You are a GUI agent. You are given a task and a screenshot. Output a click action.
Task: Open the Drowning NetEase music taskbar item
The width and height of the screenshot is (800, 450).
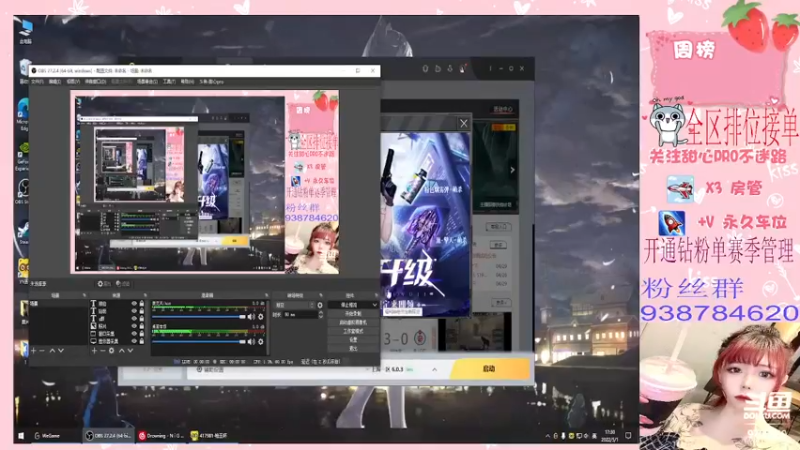[161, 436]
